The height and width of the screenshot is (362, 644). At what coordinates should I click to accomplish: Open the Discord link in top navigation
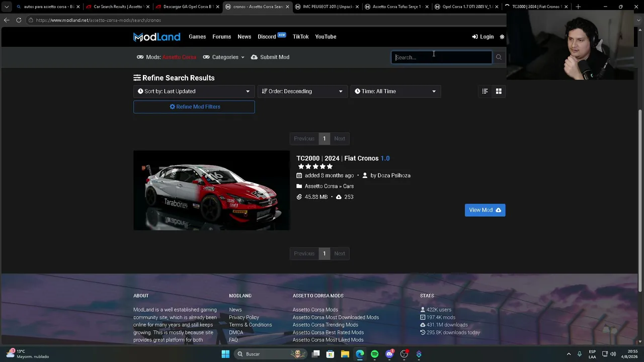tap(267, 37)
